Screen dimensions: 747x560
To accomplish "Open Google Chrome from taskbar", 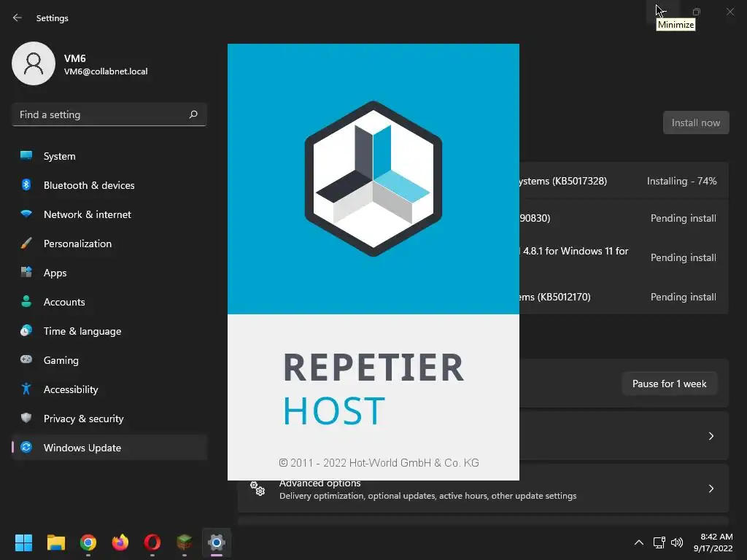I will coord(88,542).
